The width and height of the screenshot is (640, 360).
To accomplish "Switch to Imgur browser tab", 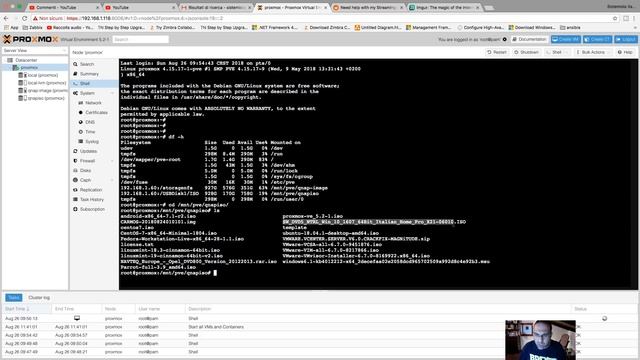I will [x=443, y=7].
